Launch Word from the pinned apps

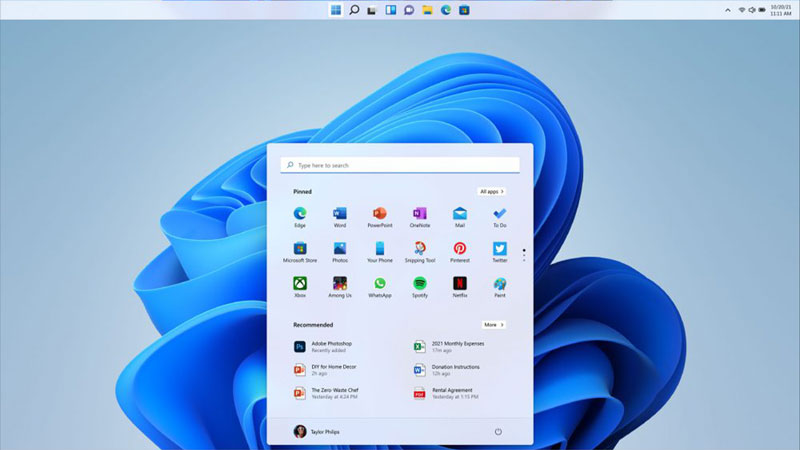click(340, 217)
